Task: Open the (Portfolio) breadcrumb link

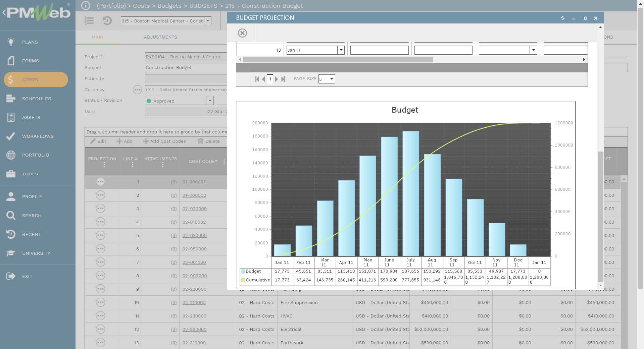Action: [x=111, y=6]
